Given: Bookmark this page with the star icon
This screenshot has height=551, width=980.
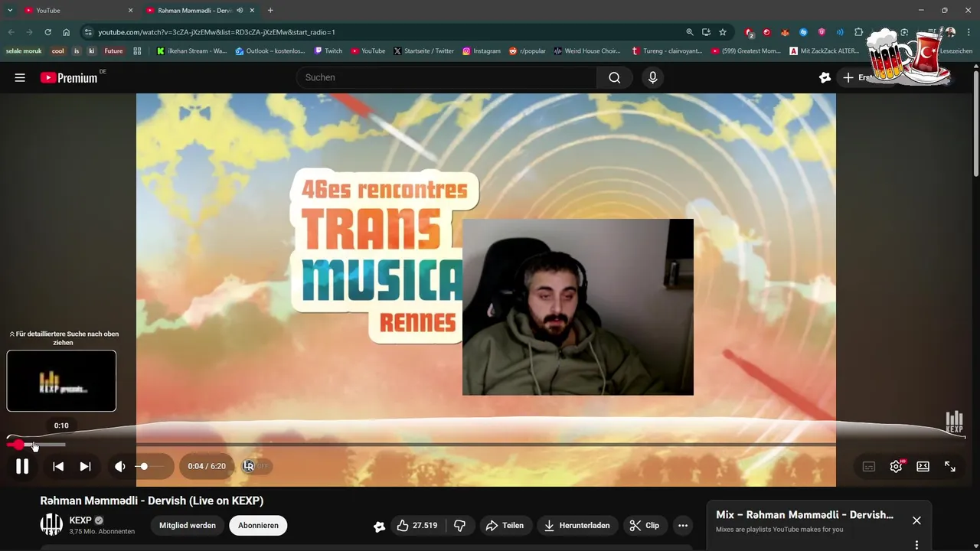Looking at the screenshot, I should click(x=723, y=32).
